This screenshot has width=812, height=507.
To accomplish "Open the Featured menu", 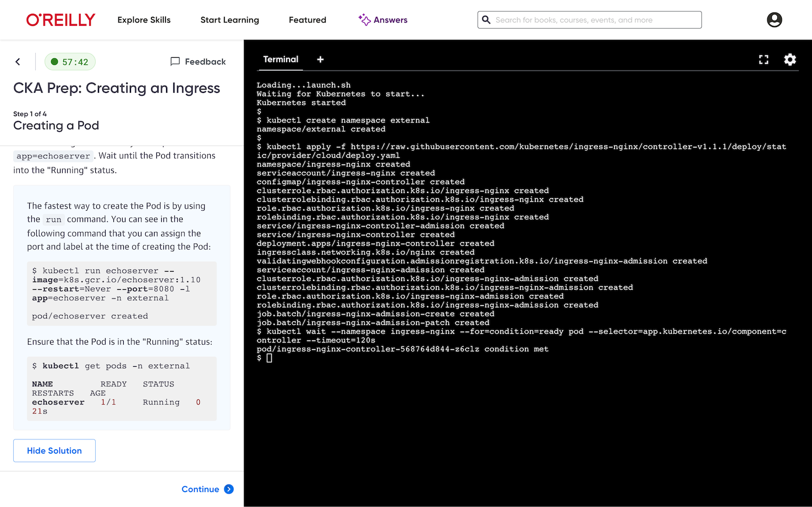I will pyautogui.click(x=307, y=20).
